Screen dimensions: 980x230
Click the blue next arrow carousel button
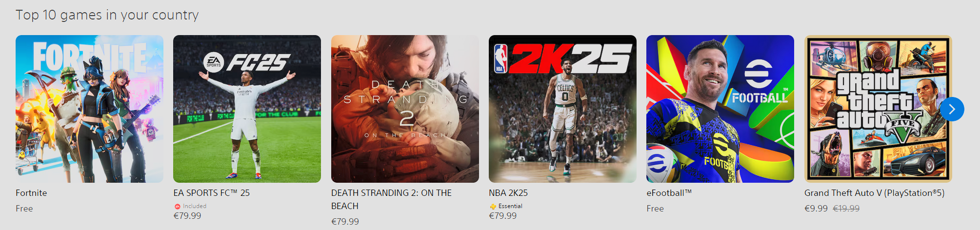(x=952, y=109)
